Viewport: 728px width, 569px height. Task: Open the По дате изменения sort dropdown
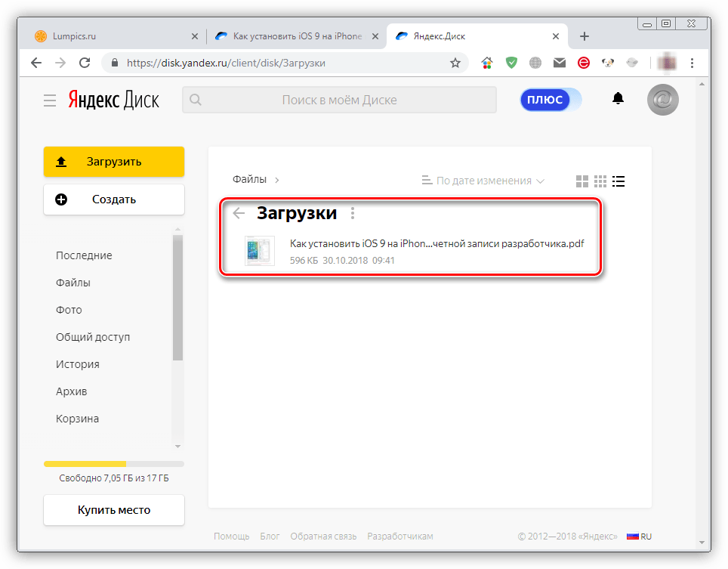pos(483,181)
